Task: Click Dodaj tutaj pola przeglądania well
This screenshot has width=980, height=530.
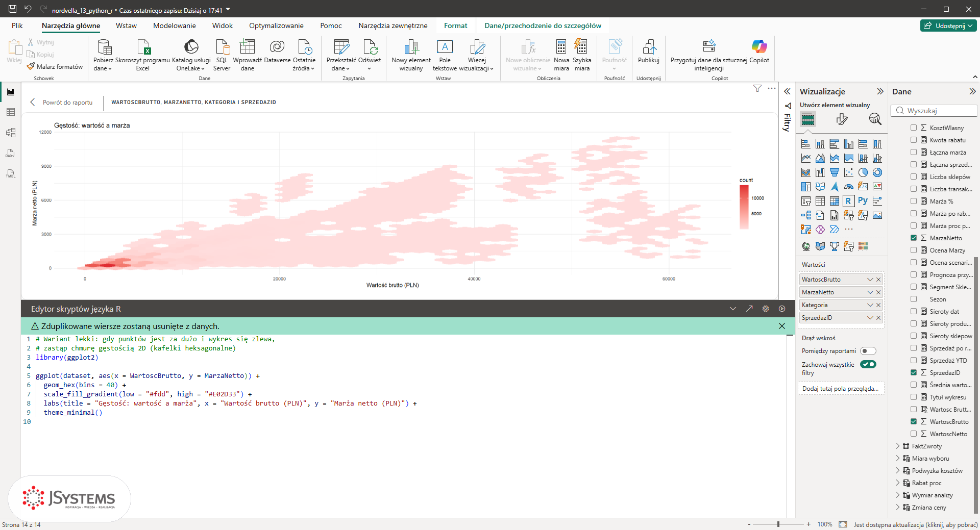Action: [x=840, y=389]
